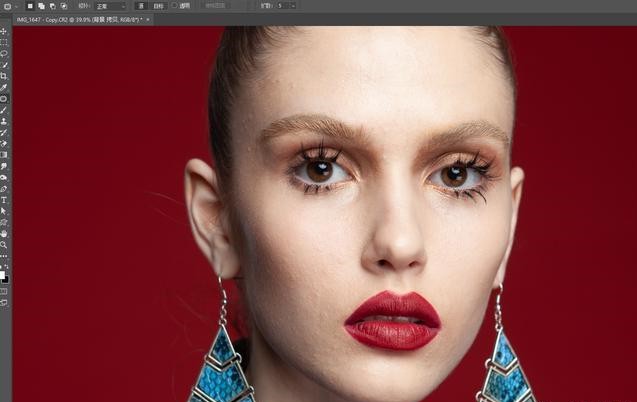The image size is (637, 402).
Task: Change the screen mode
Action: 4,303
